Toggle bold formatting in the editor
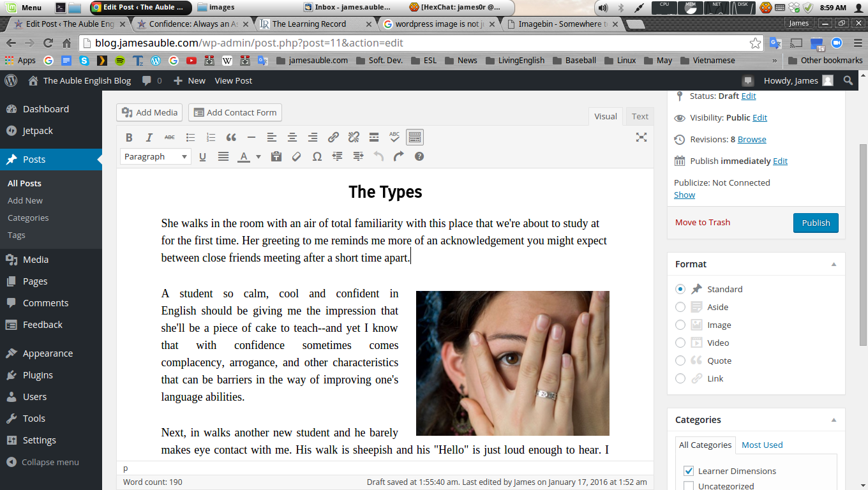868x490 pixels. pyautogui.click(x=129, y=137)
